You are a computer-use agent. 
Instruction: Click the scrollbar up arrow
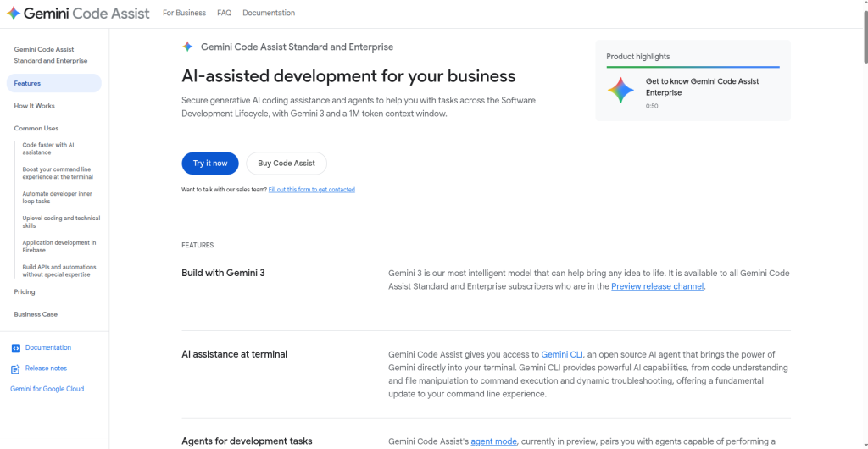[865, 3]
